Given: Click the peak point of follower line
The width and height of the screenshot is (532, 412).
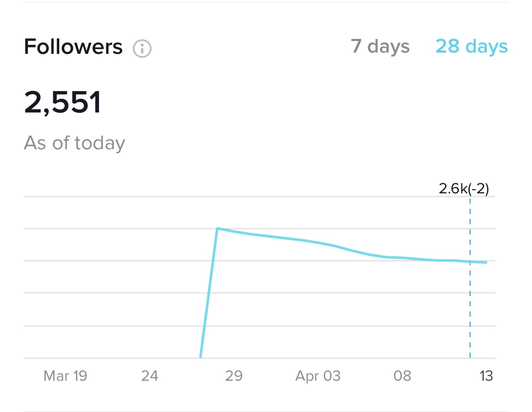Looking at the screenshot, I should click(x=218, y=228).
